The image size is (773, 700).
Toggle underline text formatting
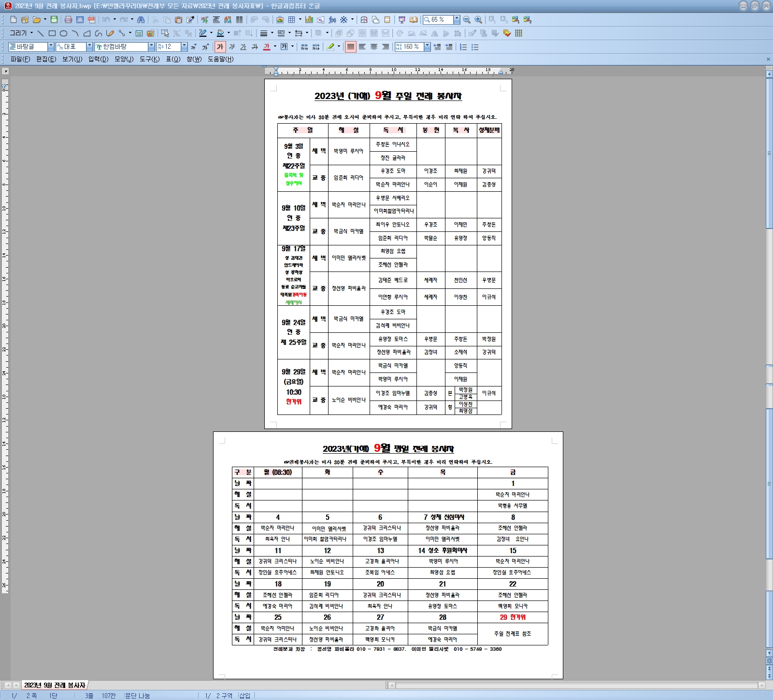(243, 47)
